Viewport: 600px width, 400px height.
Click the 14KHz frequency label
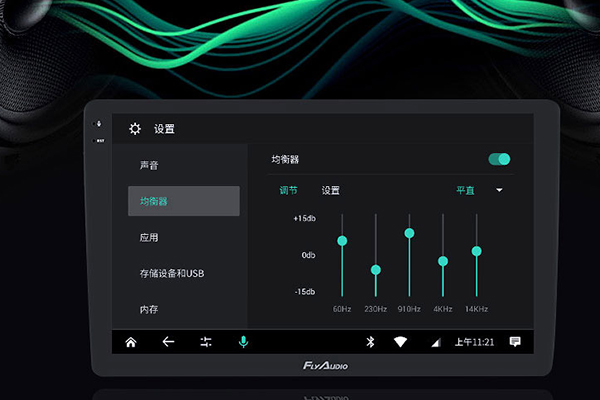(476, 309)
